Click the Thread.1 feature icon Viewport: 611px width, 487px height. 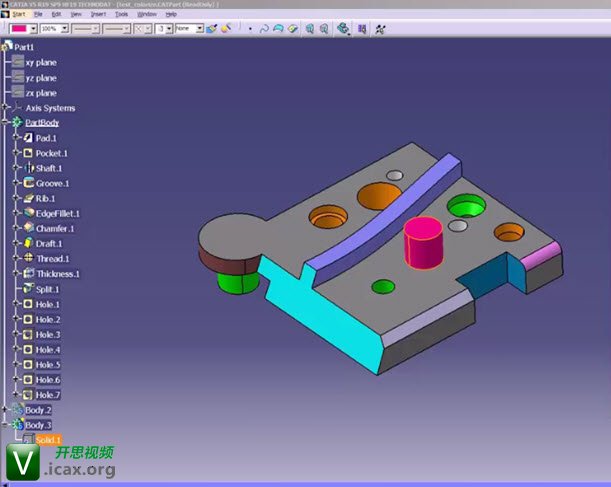(x=28, y=258)
